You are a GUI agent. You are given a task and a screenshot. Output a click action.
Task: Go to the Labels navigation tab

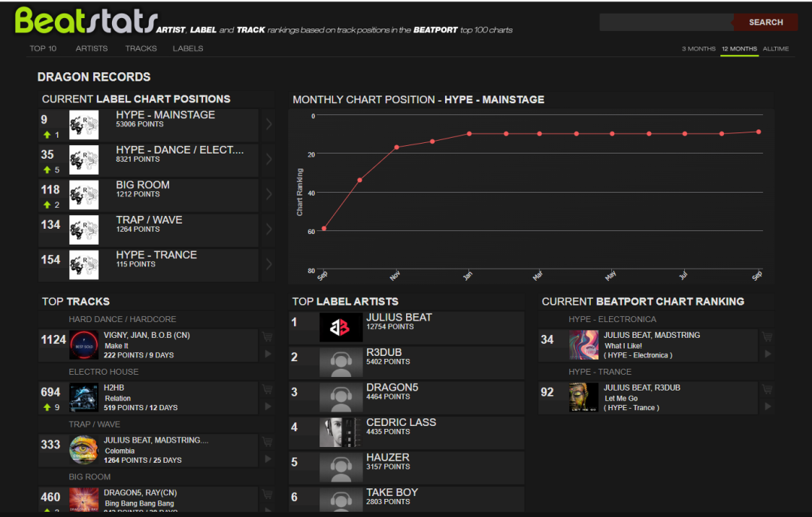pyautogui.click(x=188, y=49)
